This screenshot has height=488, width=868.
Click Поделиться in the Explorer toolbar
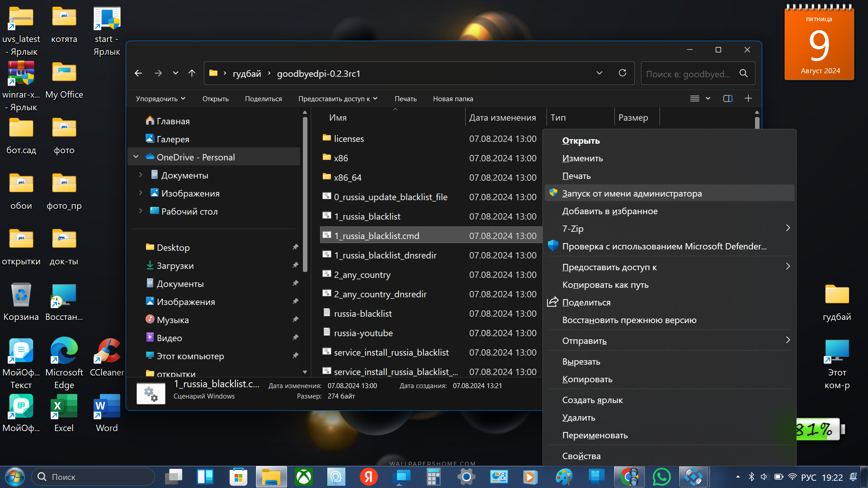pyautogui.click(x=263, y=99)
